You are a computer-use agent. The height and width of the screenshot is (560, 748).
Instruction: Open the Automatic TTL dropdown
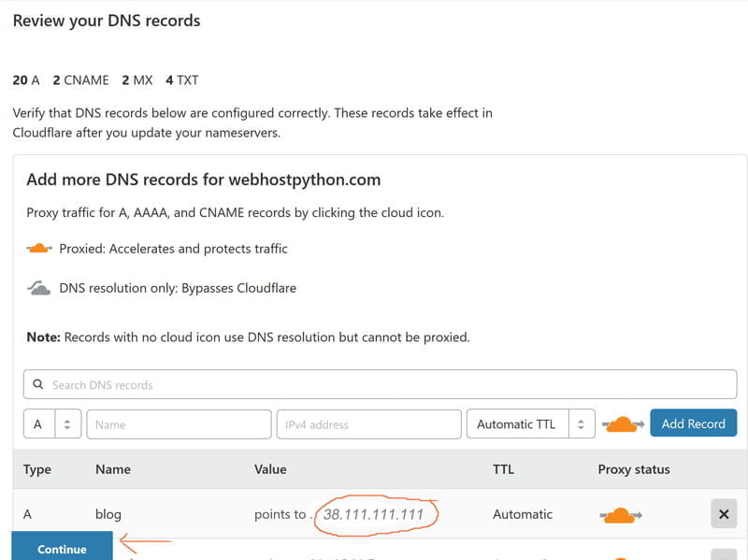tap(530, 424)
